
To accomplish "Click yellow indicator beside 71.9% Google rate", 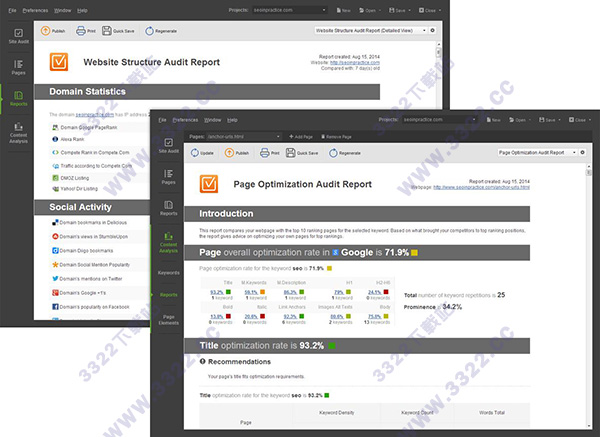I will click(414, 253).
